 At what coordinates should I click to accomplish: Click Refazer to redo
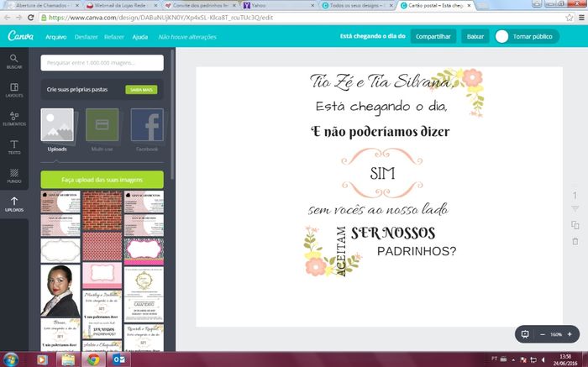tap(114, 37)
